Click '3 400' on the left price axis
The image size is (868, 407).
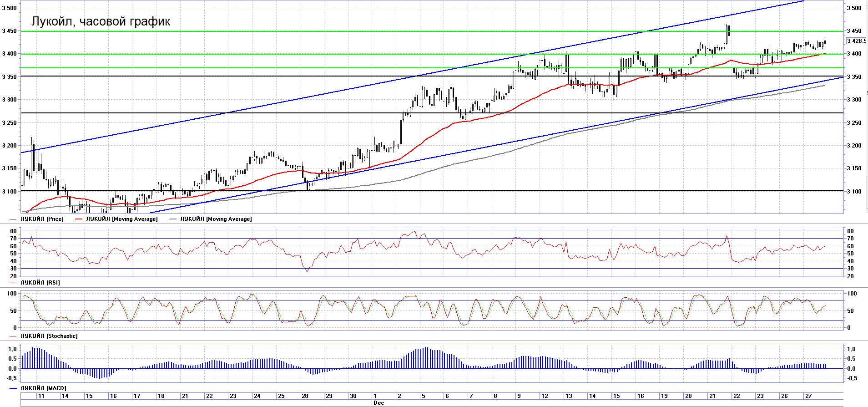10,54
